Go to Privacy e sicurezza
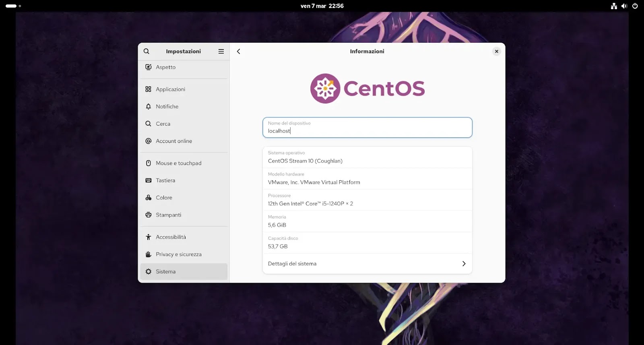 178,255
